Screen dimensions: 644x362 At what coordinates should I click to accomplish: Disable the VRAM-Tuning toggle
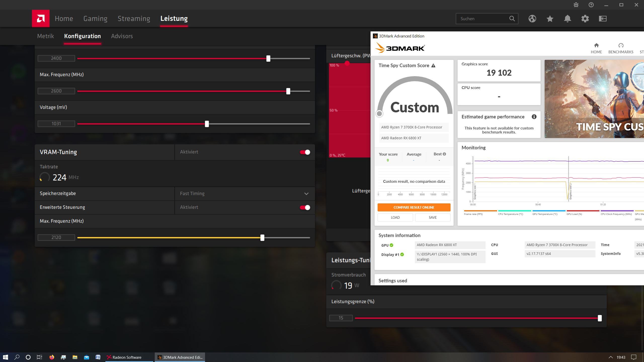tap(305, 152)
